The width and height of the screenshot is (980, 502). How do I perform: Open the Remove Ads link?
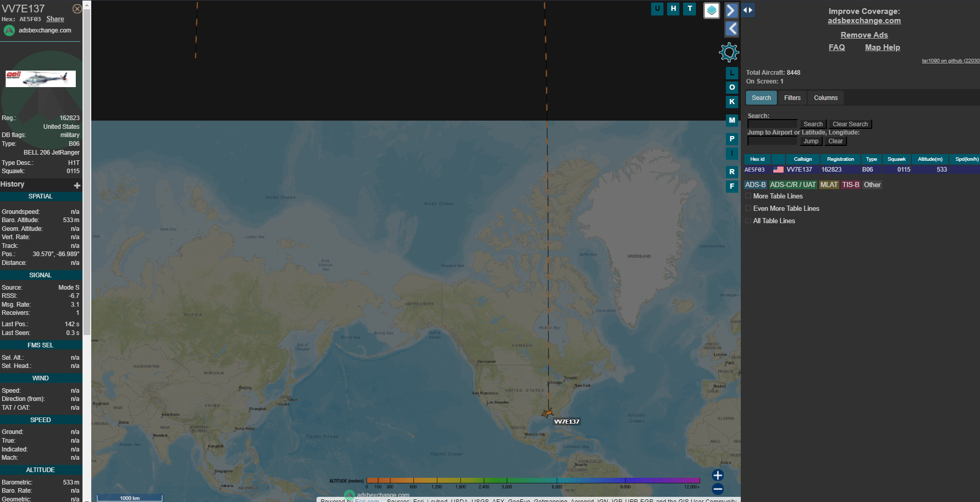click(x=864, y=35)
